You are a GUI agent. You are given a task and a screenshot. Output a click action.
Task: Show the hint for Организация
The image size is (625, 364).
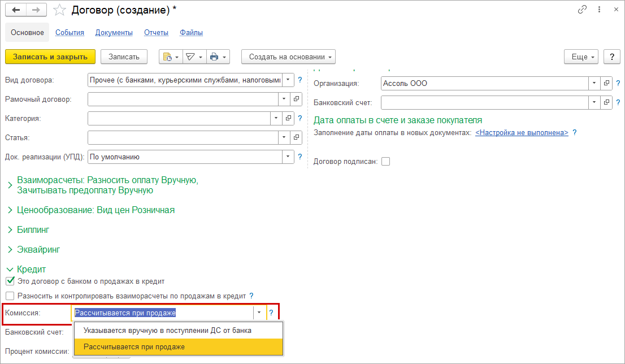coord(618,83)
